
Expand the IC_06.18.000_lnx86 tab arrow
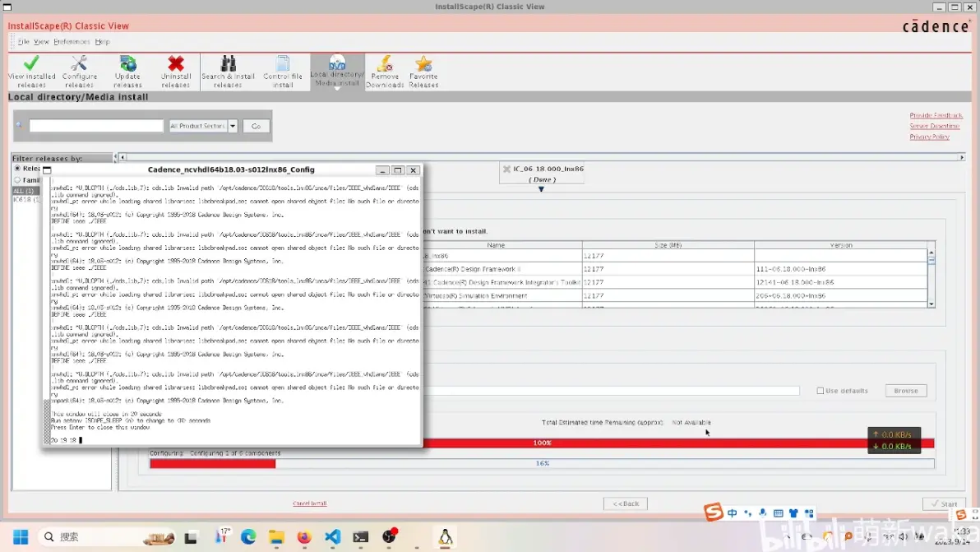tap(541, 188)
